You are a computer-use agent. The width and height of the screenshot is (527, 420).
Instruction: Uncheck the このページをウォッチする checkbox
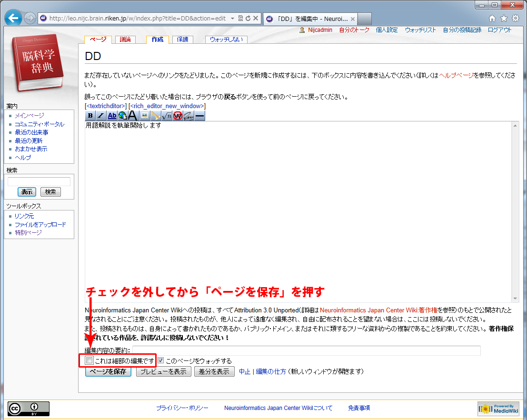[x=161, y=360]
